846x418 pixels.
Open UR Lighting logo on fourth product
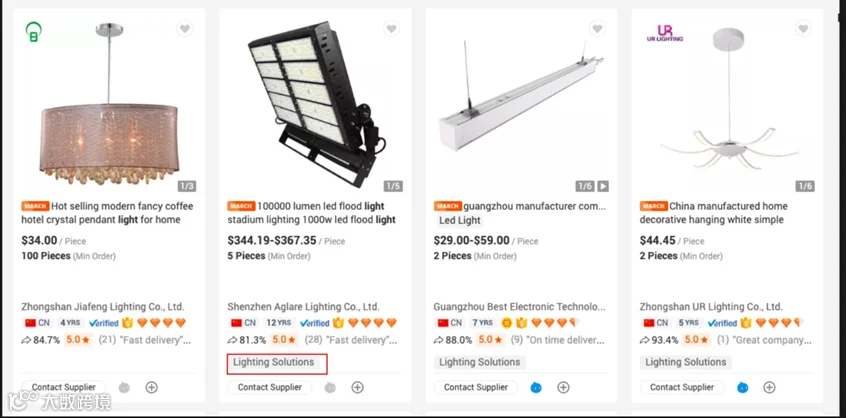[x=665, y=33]
